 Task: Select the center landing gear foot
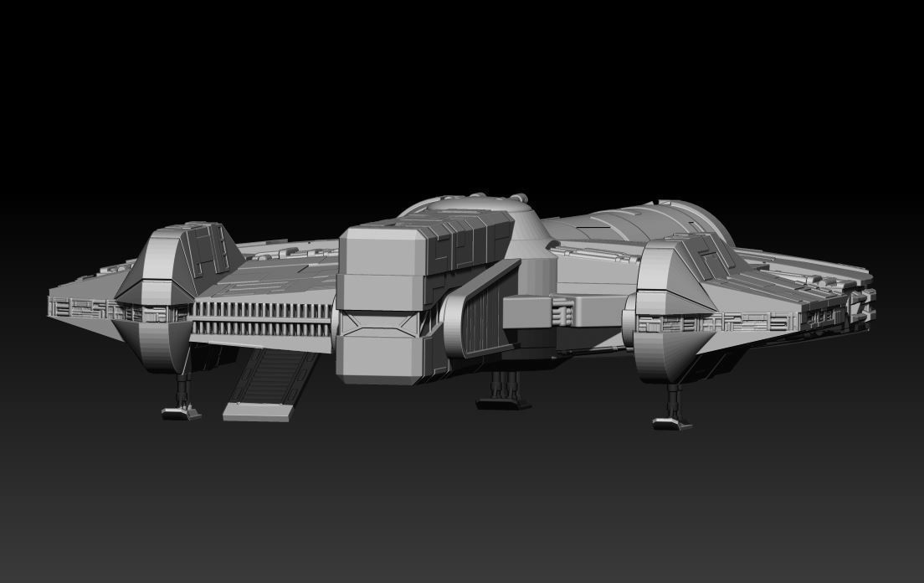click(504, 404)
